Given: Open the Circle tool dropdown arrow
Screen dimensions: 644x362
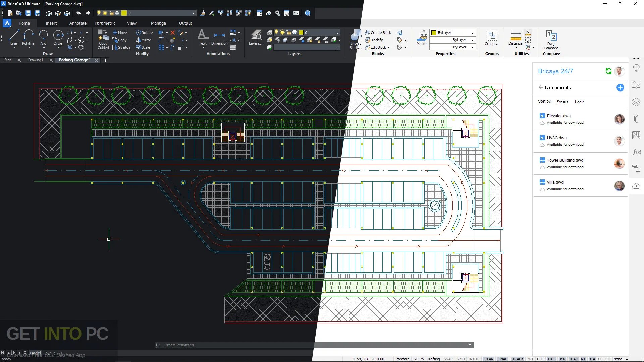Looking at the screenshot, I should tap(58, 47).
